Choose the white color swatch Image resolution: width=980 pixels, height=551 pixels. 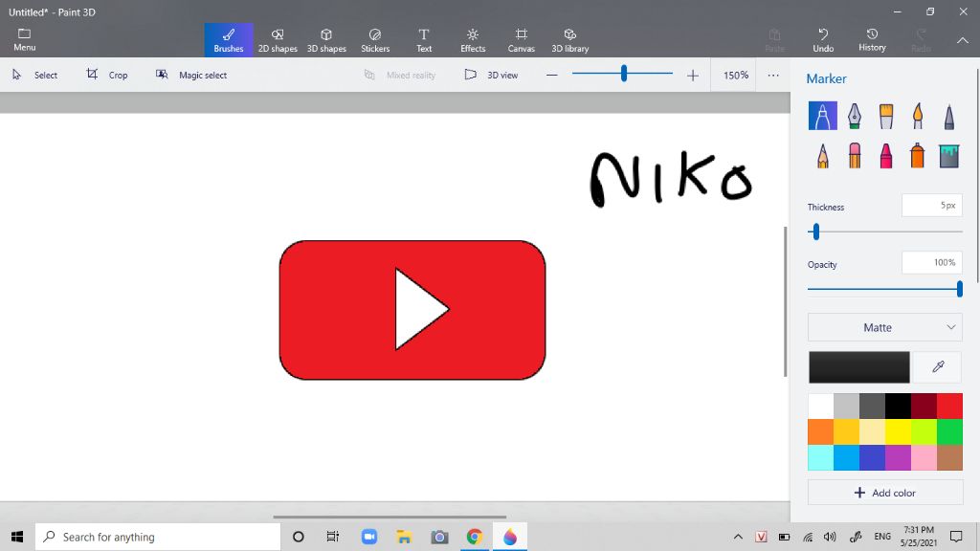click(x=820, y=406)
